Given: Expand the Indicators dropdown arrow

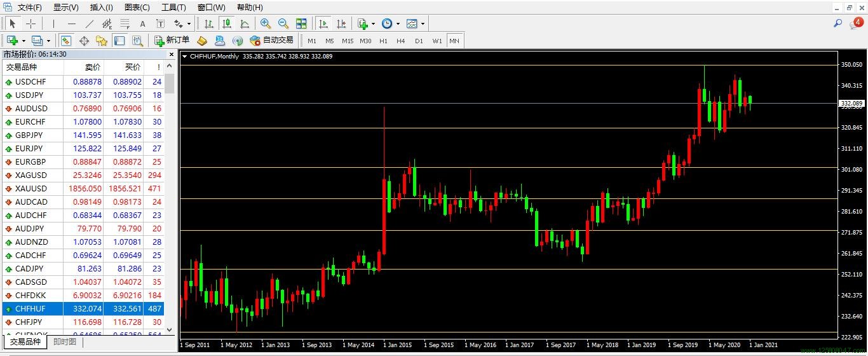Looking at the screenshot, I should pyautogui.click(x=374, y=24).
